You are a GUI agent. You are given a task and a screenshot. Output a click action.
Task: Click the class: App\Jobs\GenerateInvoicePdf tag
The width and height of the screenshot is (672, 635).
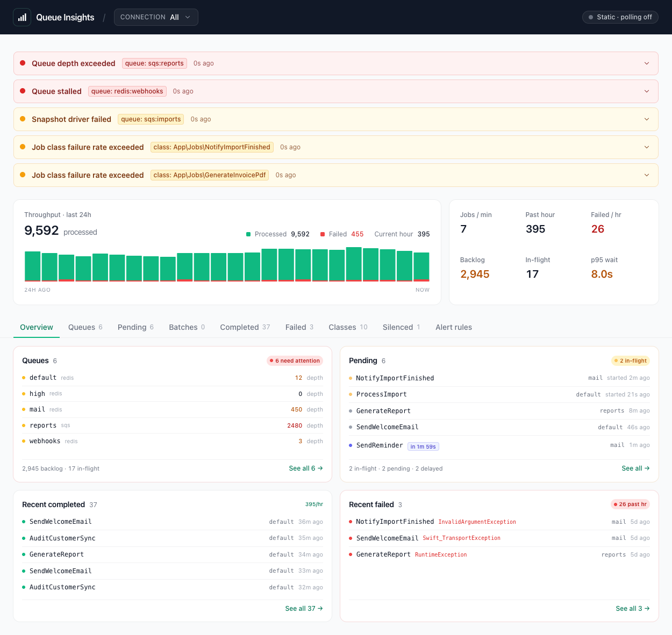[x=210, y=175]
